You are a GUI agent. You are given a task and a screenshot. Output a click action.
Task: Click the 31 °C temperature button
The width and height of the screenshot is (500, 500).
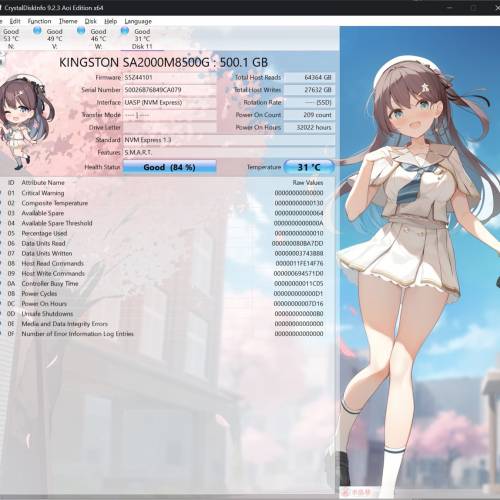click(x=309, y=167)
